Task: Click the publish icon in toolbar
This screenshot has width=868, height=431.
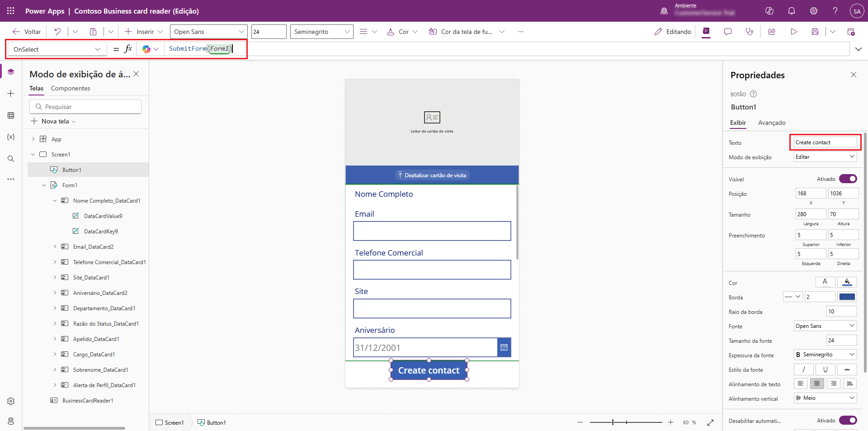Action: 851,32
